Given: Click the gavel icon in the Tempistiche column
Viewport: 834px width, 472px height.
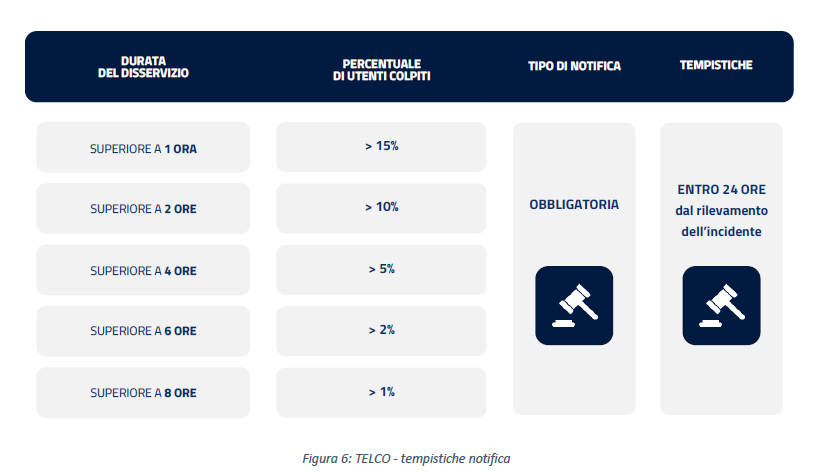Looking at the screenshot, I should coord(721,305).
